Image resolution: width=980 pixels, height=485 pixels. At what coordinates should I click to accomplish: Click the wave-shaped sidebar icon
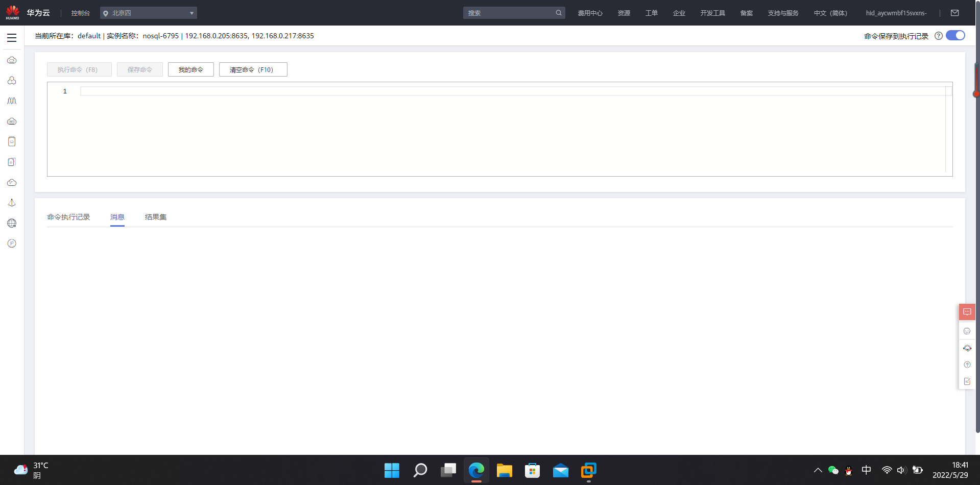click(12, 101)
